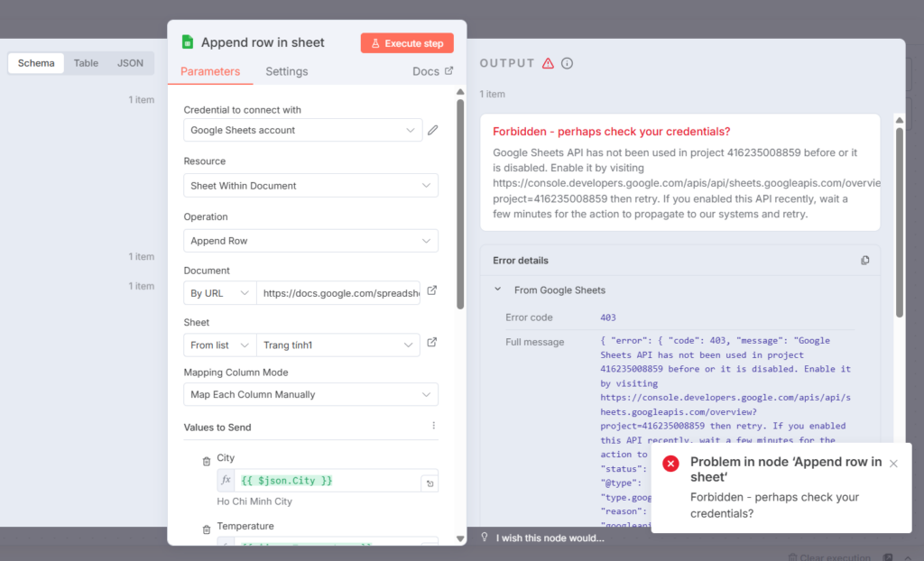Dismiss the 'Problem in node' notification

point(893,464)
